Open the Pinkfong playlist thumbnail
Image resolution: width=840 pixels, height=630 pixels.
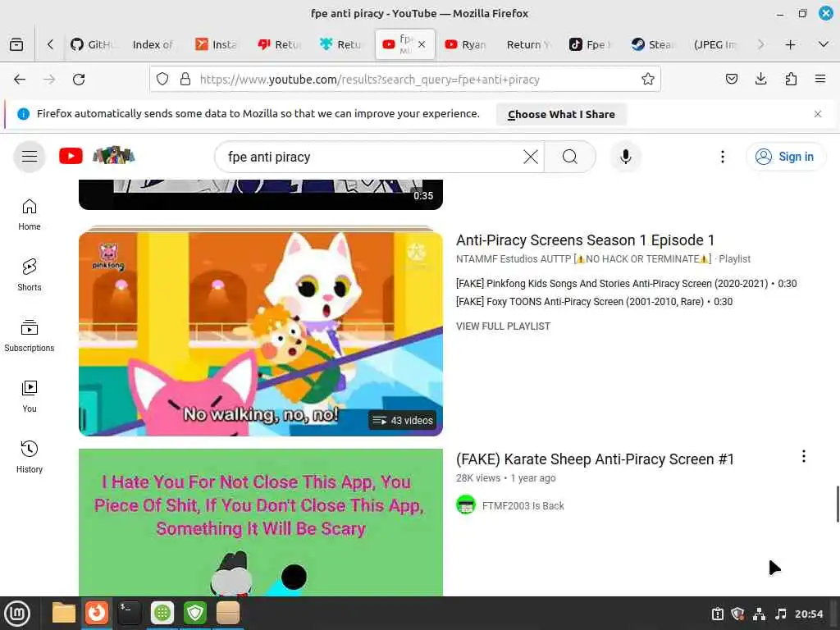[x=261, y=334]
